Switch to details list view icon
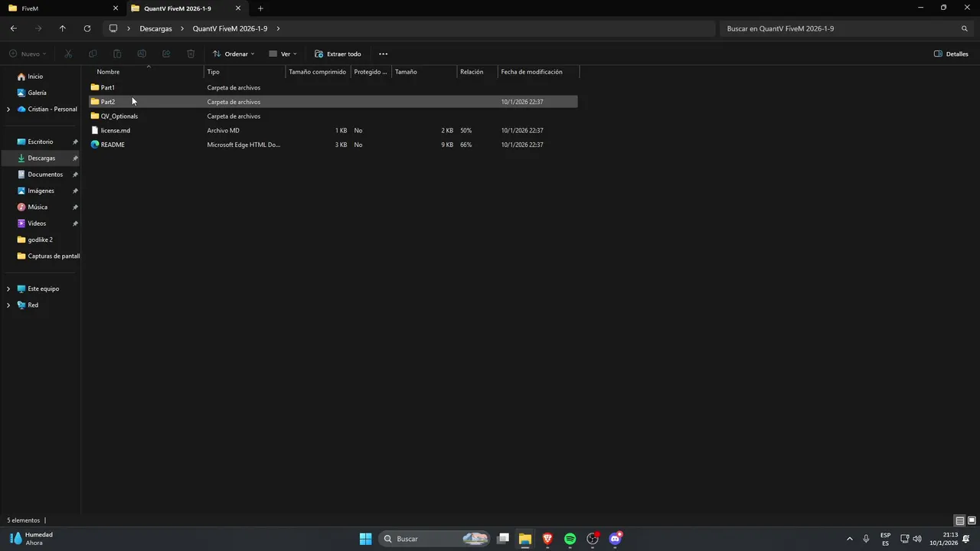This screenshot has width=980, height=551. click(959, 520)
